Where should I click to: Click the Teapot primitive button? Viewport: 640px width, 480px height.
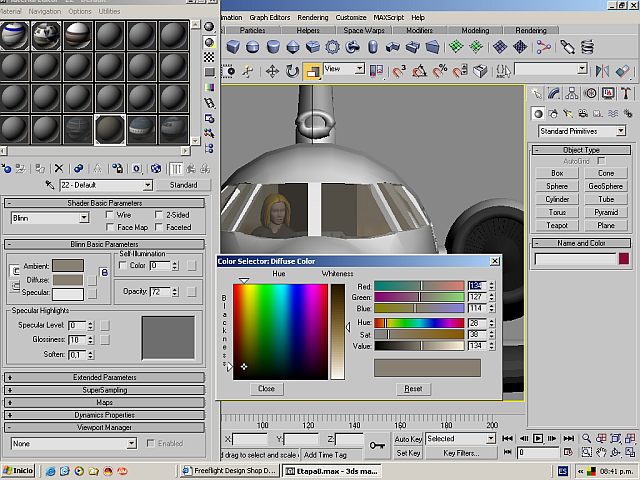(x=557, y=225)
